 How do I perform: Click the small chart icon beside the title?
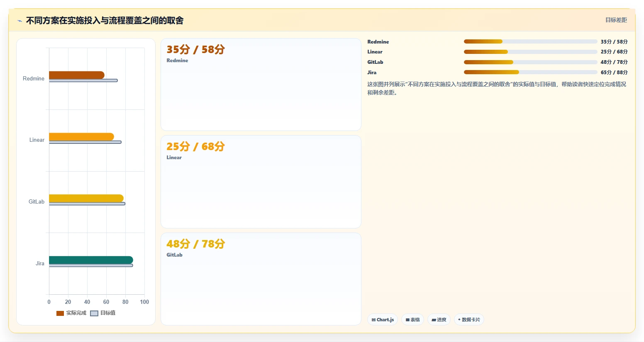pyautogui.click(x=20, y=21)
